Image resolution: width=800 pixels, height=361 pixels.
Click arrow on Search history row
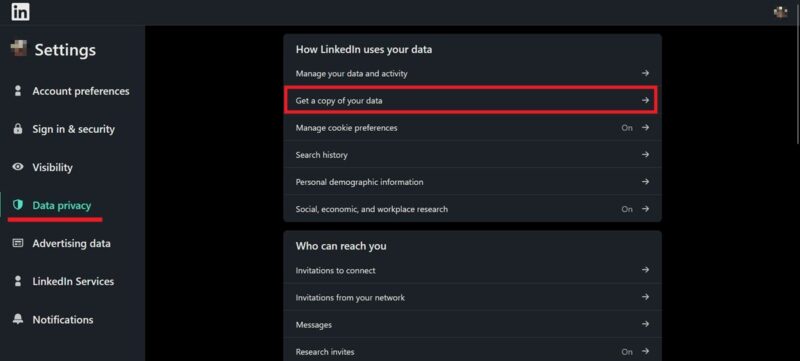645,154
